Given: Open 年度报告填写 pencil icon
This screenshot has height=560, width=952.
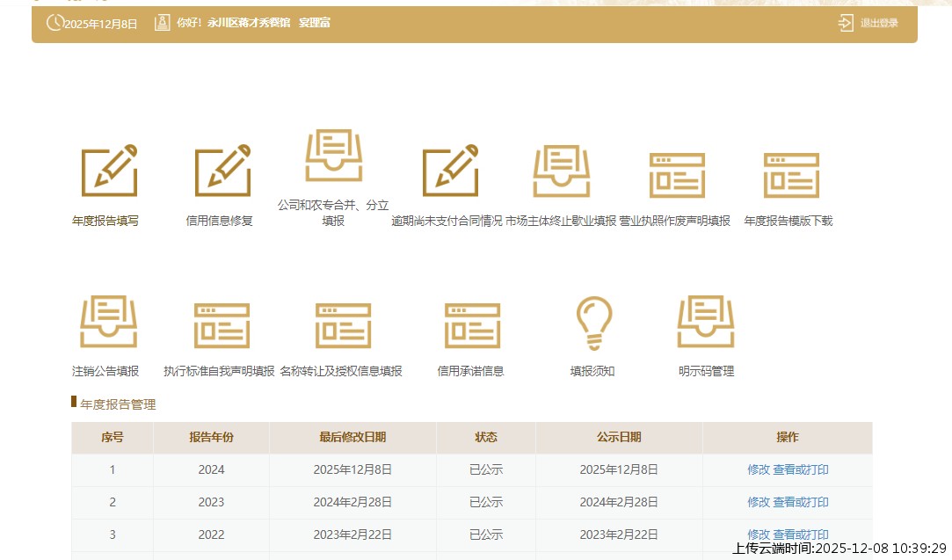Looking at the screenshot, I should point(109,171).
